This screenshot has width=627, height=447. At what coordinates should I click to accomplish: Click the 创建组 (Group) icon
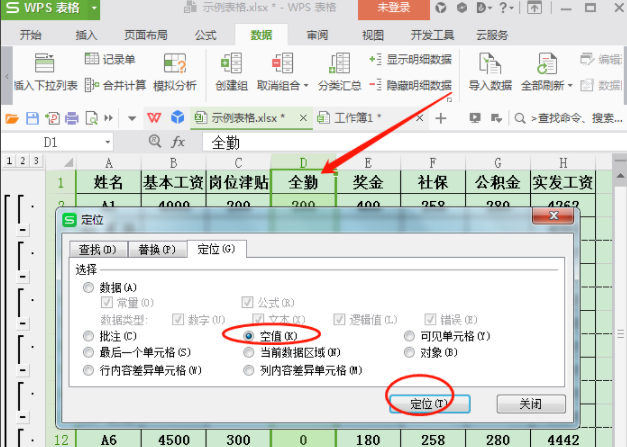232,65
